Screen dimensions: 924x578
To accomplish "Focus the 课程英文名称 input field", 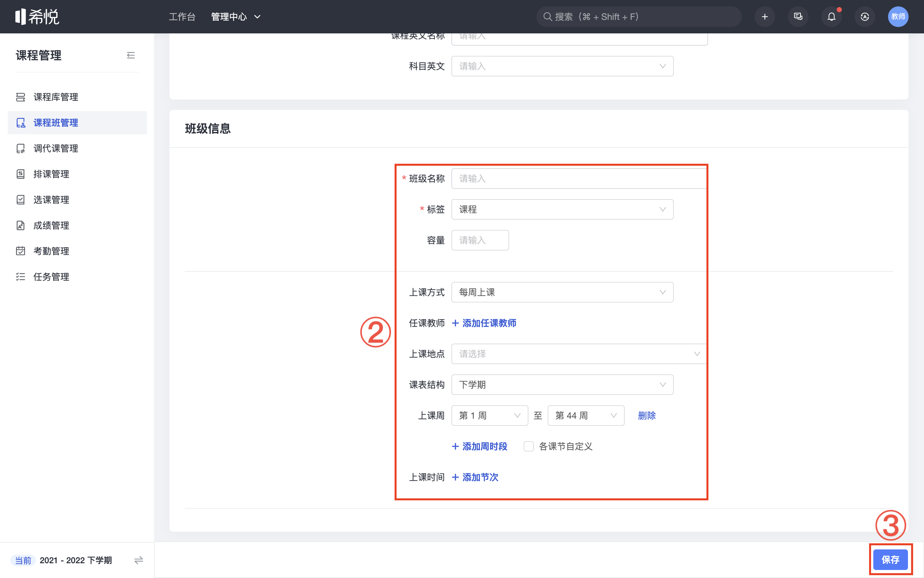I will pos(579,39).
